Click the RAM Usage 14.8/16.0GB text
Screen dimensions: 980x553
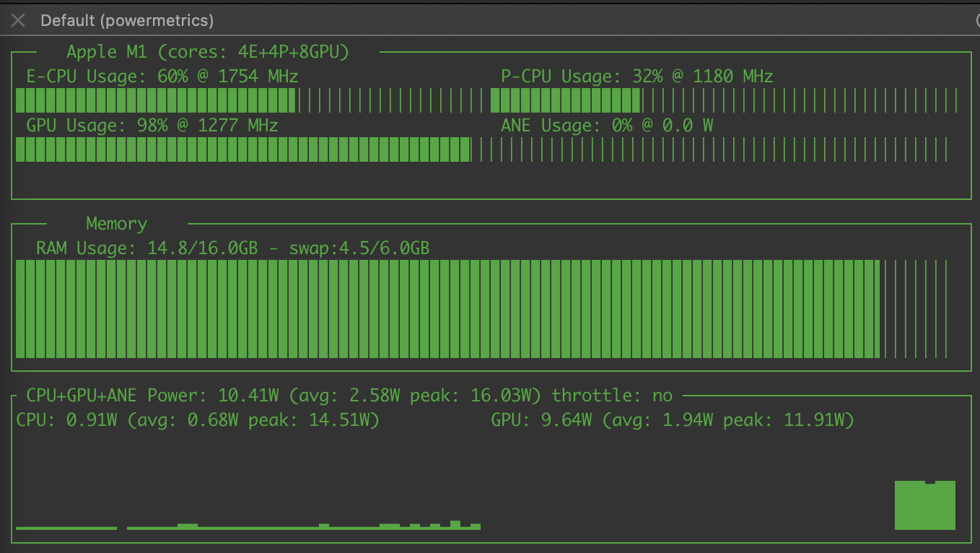232,248
